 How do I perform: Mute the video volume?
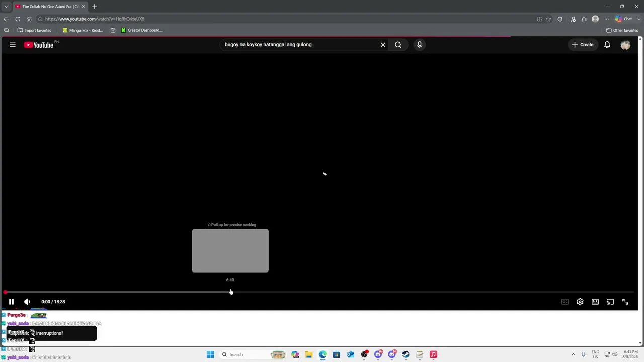[x=27, y=302]
